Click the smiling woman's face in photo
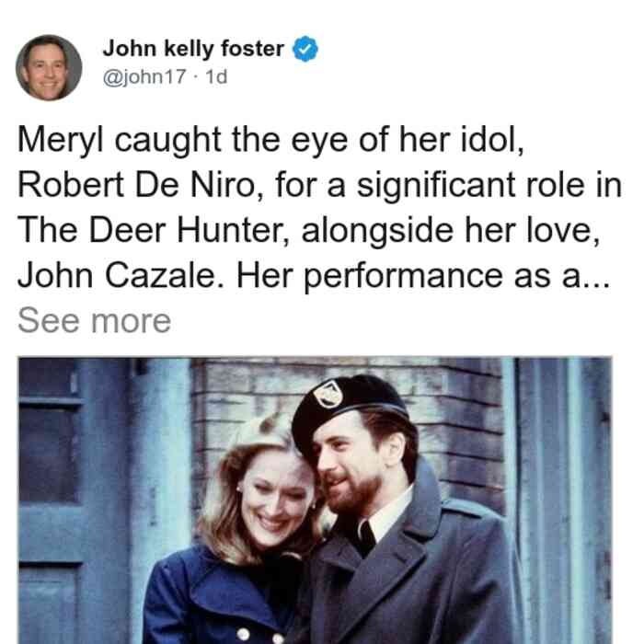Image resolution: width=644 pixels, height=644 pixels. coord(274,499)
